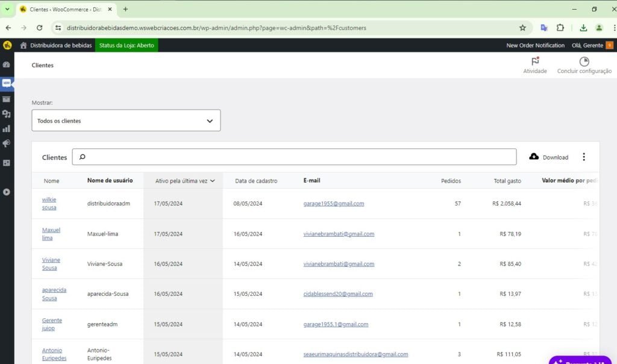Expand the Todos os clientes dropdown
Image resolution: width=617 pixels, height=364 pixels.
[x=126, y=121]
